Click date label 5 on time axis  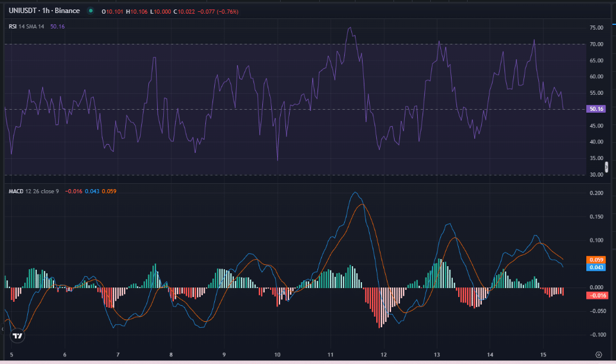(x=11, y=355)
